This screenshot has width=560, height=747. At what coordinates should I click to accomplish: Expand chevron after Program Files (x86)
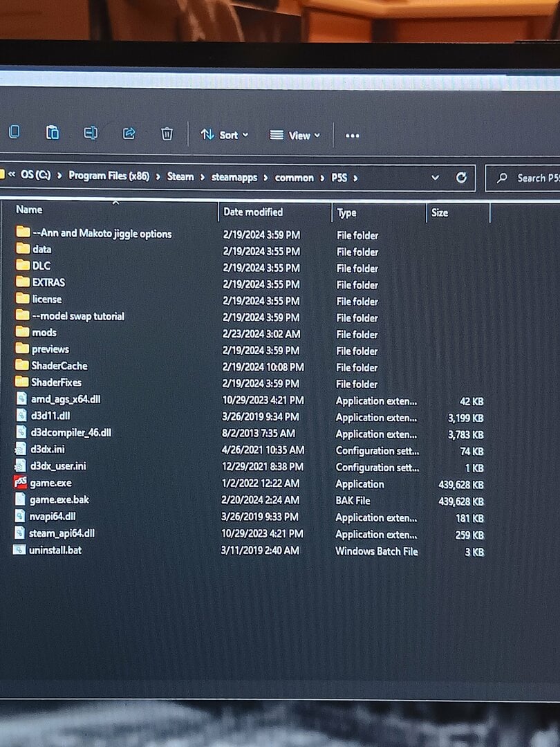[x=158, y=177]
